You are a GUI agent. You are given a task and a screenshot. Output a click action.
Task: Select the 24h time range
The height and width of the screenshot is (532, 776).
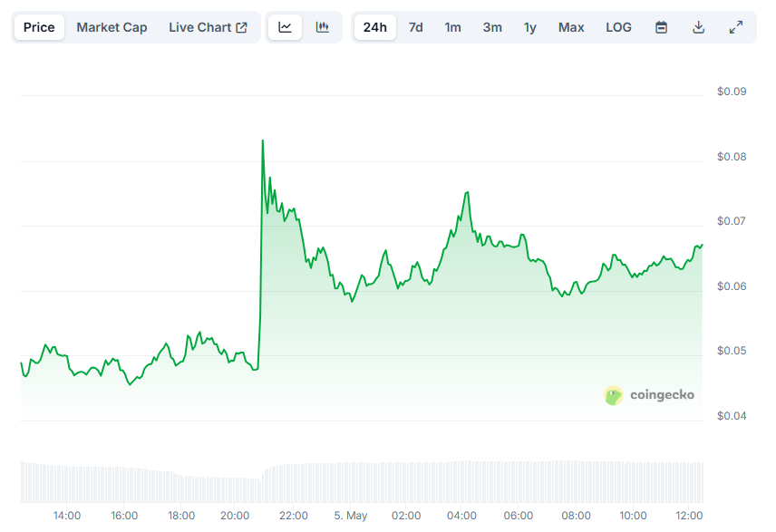pos(375,27)
